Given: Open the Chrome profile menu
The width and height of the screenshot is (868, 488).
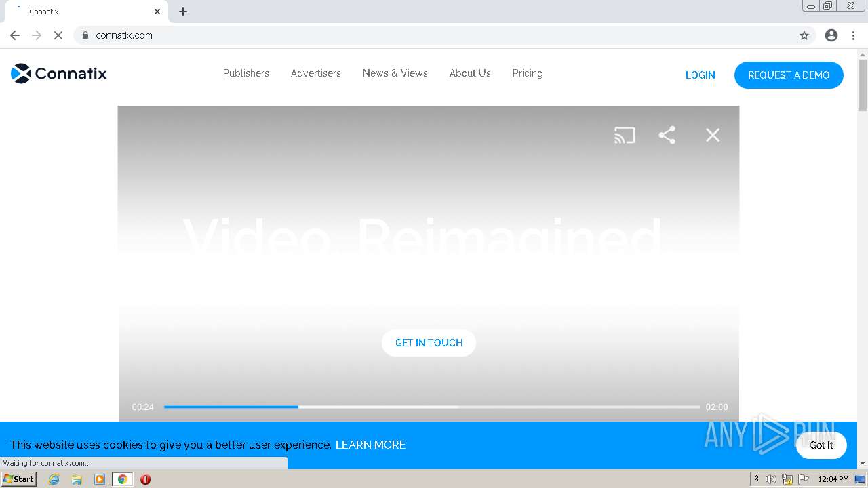Looking at the screenshot, I should coord(831,35).
